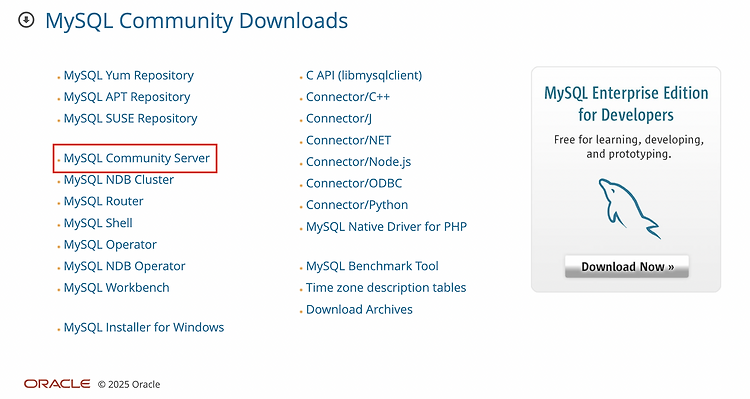The height and width of the screenshot is (399, 750).
Task: Open the MySQL Shell download page
Action: [98, 223]
